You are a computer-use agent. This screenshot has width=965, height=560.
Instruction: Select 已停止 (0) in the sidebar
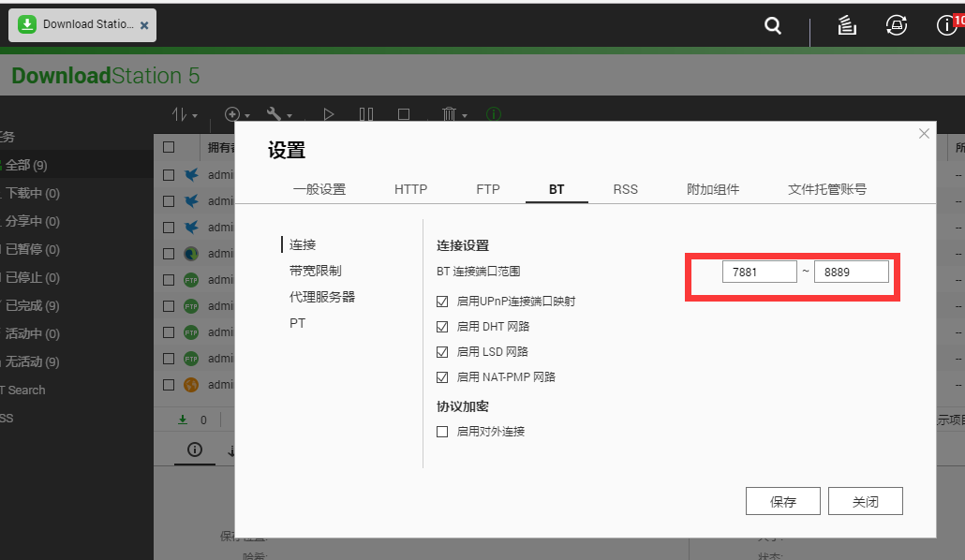pos(32,277)
